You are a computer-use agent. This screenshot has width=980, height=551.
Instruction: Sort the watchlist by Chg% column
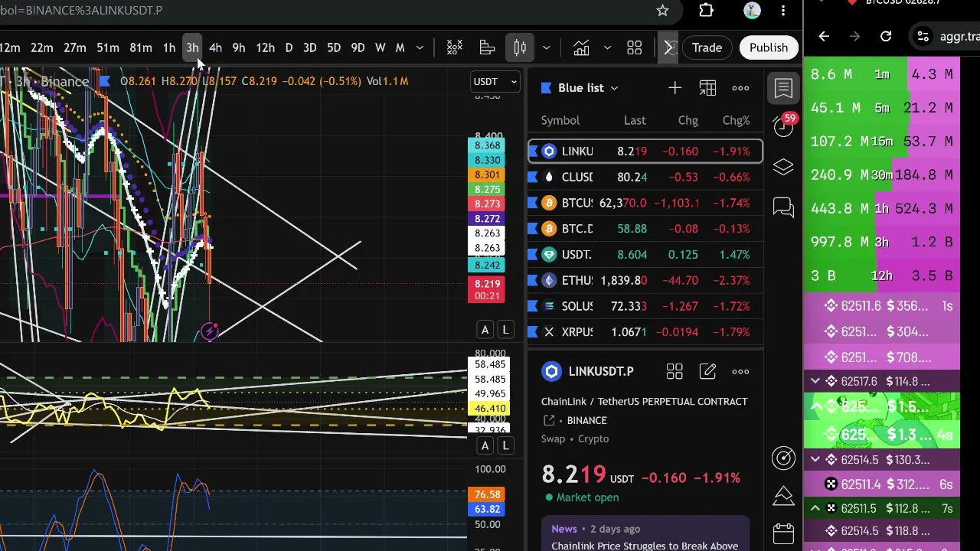(x=736, y=120)
